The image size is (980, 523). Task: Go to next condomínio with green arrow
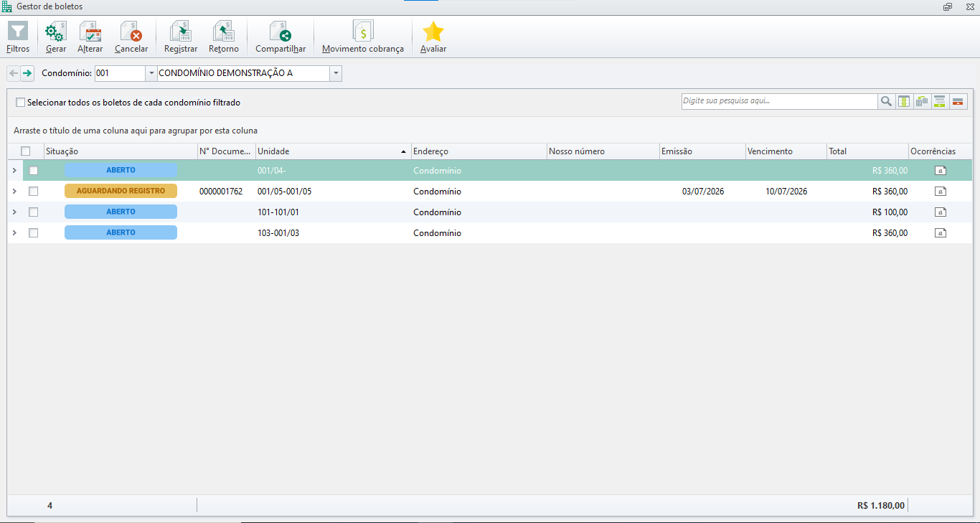[x=27, y=73]
